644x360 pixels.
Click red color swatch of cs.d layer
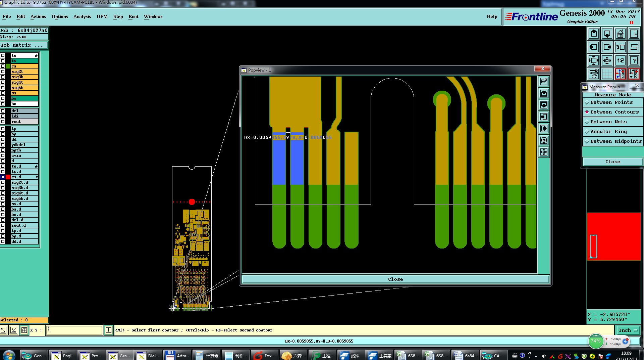(x=8, y=177)
